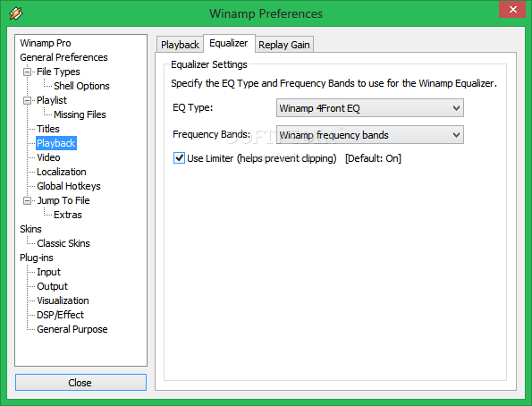The image size is (532, 406).
Task: Select the Equalizer tab
Action: (229, 43)
